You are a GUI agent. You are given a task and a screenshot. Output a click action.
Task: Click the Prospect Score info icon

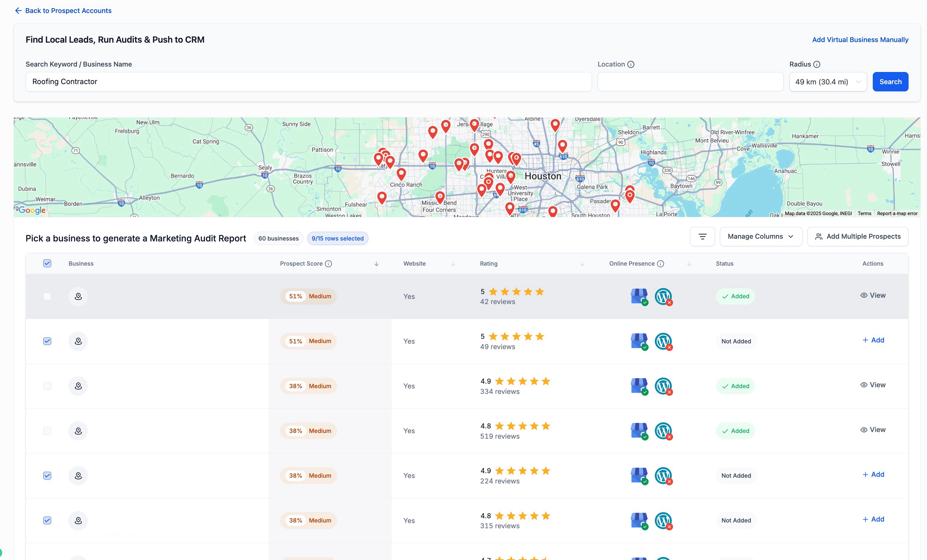click(x=328, y=264)
